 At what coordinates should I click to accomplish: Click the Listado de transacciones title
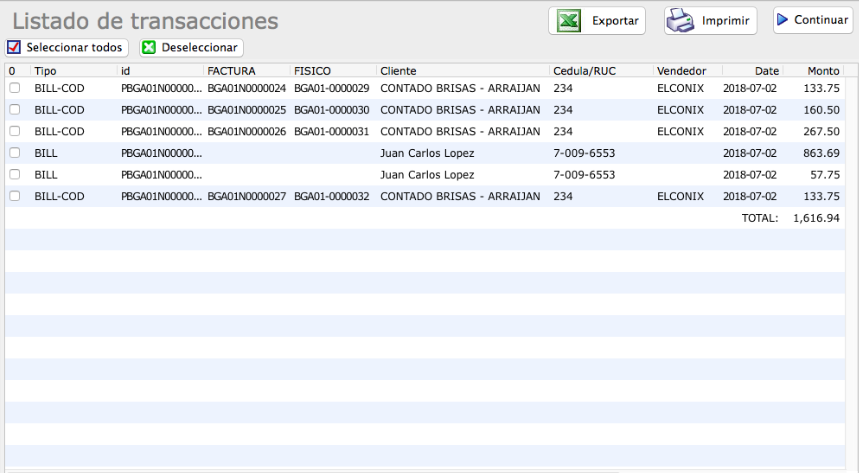coord(145,21)
